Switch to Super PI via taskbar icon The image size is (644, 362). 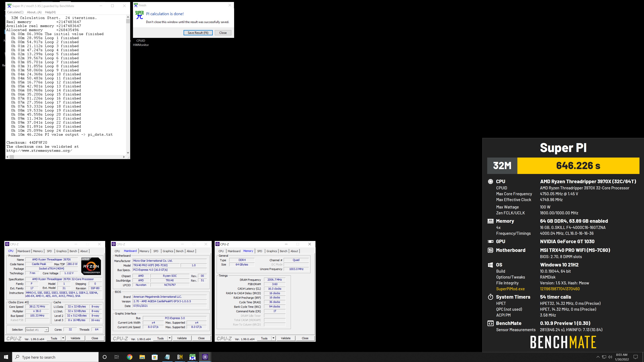pos(192,357)
